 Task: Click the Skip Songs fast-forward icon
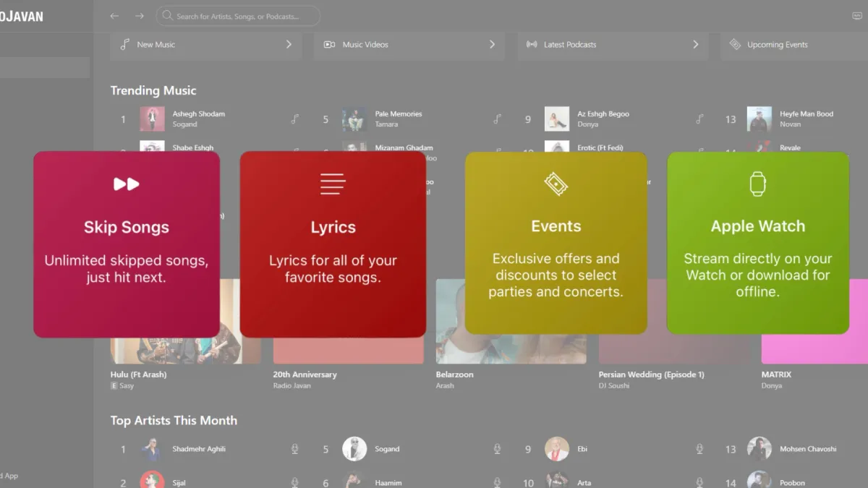pyautogui.click(x=126, y=184)
